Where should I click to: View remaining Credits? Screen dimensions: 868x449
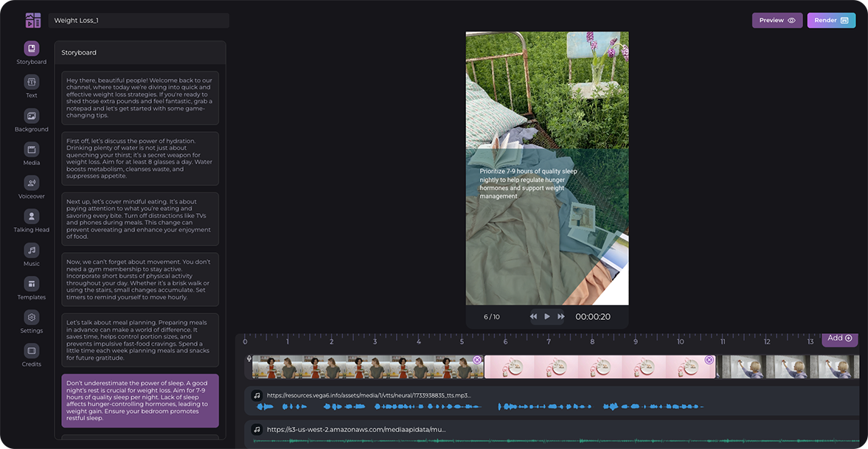tap(31, 352)
